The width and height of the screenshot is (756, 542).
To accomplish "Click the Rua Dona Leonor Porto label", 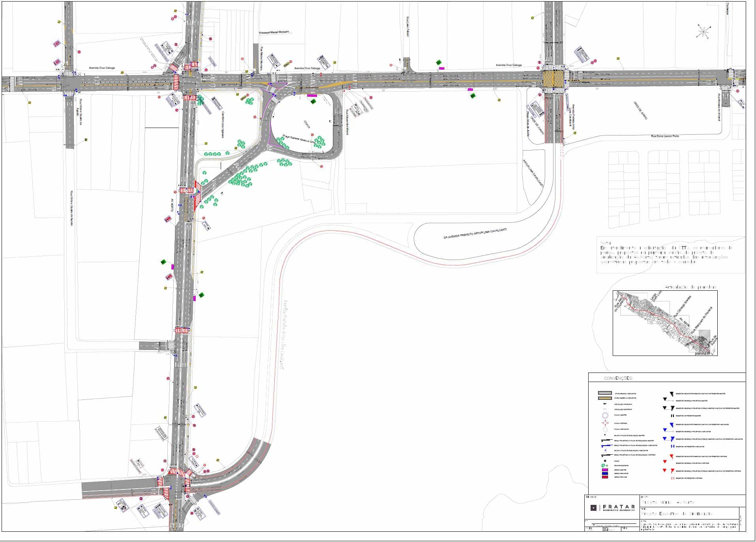I will (x=665, y=136).
